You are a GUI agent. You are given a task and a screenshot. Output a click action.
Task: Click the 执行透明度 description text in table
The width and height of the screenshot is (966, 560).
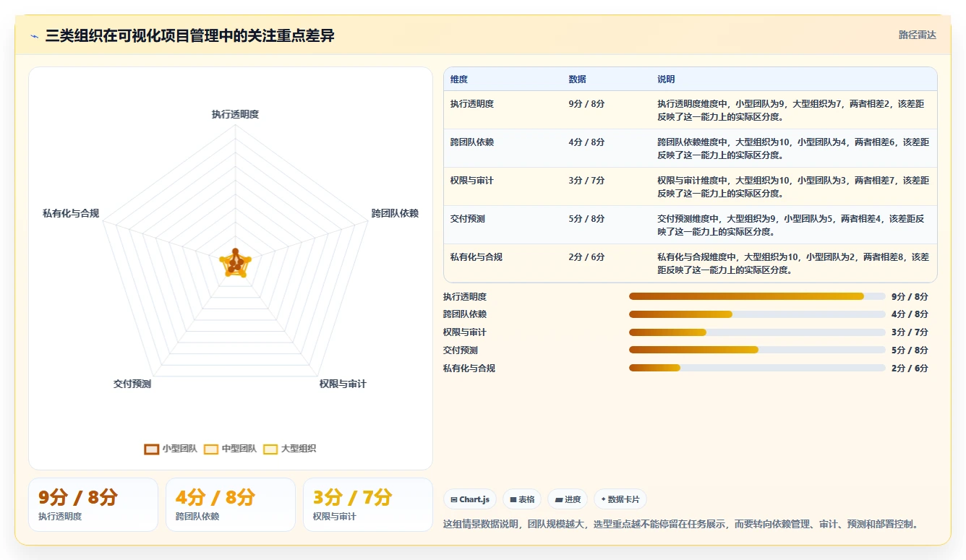tap(791, 110)
